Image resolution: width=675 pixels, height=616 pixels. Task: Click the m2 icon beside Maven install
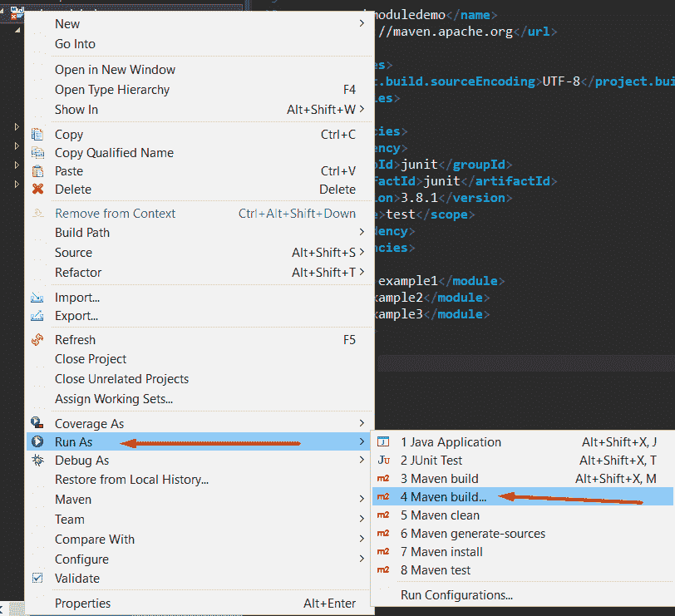point(383,551)
